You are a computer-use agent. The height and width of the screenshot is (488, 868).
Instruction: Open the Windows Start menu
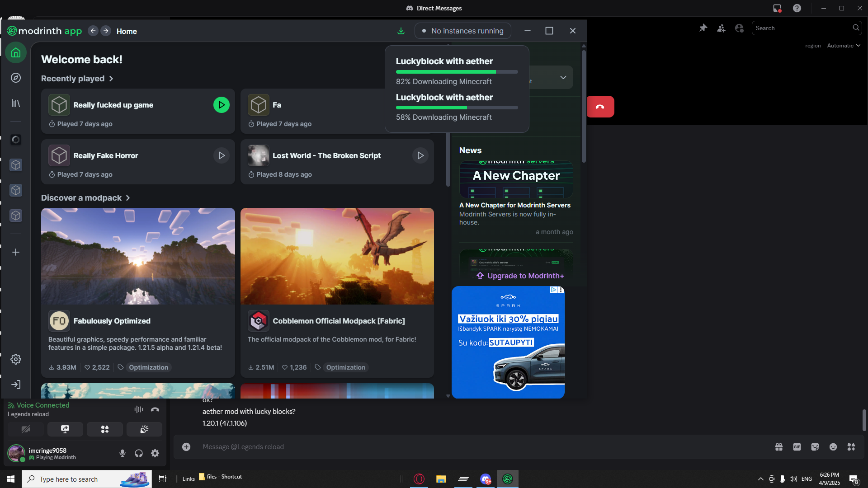coord(11,479)
